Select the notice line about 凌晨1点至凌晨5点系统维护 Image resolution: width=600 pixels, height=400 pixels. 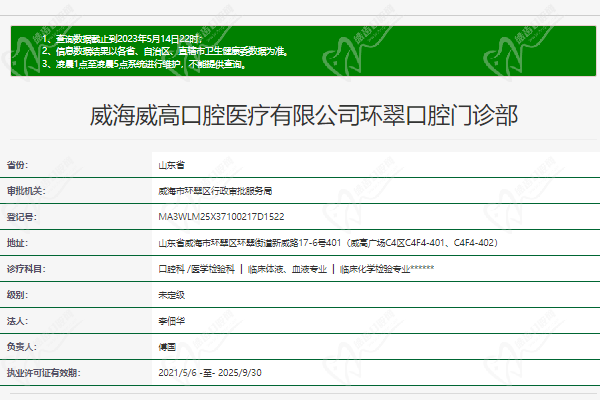tap(144, 64)
